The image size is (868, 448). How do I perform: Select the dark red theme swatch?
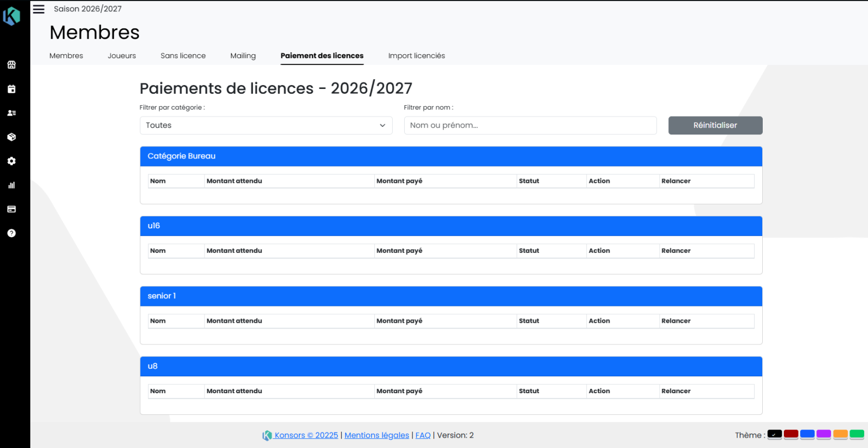(791, 434)
